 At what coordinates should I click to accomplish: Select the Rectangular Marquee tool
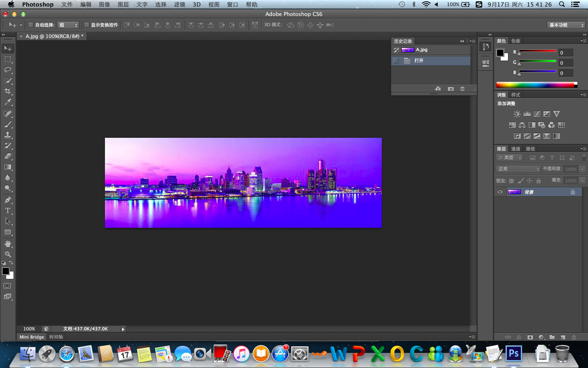[8, 59]
